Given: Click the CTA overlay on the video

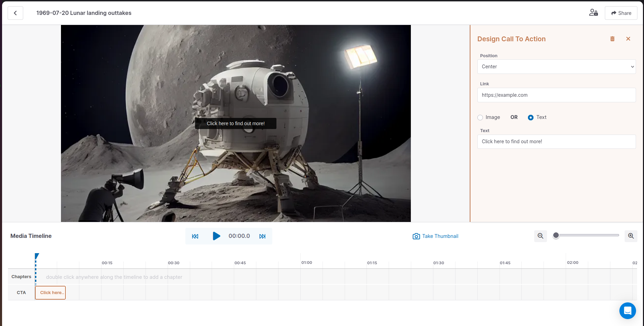Looking at the screenshot, I should (x=236, y=123).
